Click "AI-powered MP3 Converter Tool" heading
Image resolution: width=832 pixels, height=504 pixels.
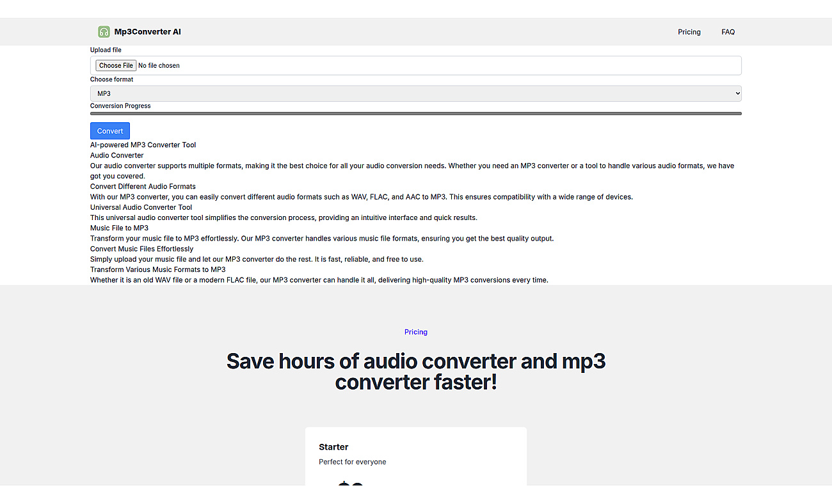point(143,145)
